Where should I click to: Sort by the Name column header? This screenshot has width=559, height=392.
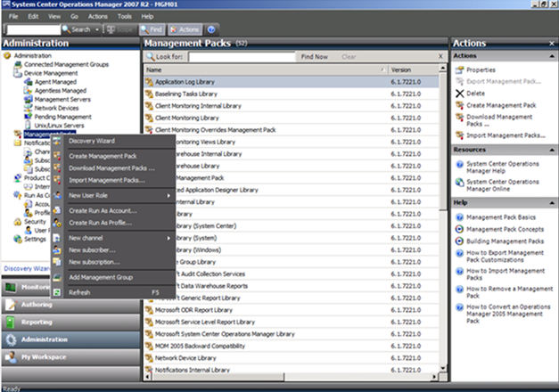(x=266, y=69)
